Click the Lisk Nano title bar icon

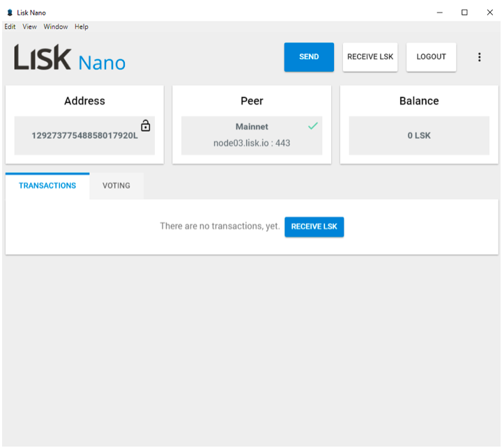click(x=10, y=13)
